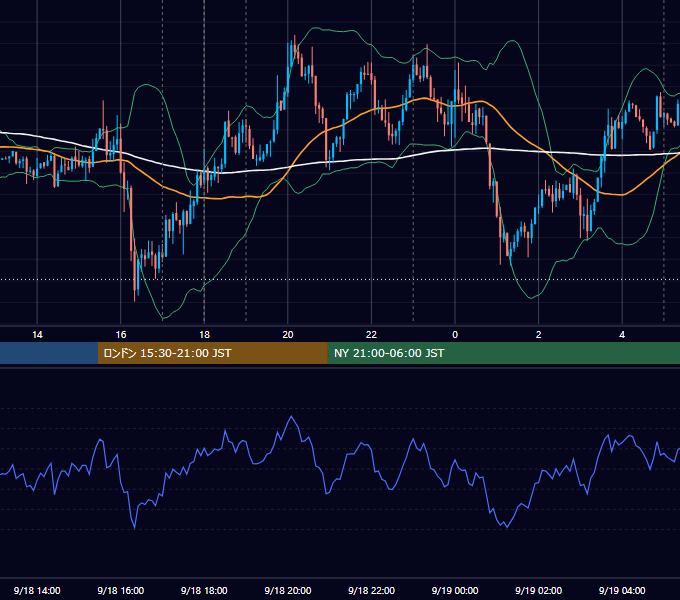Select the 16 hour axis label
This screenshot has width=680, height=600.
click(x=121, y=335)
